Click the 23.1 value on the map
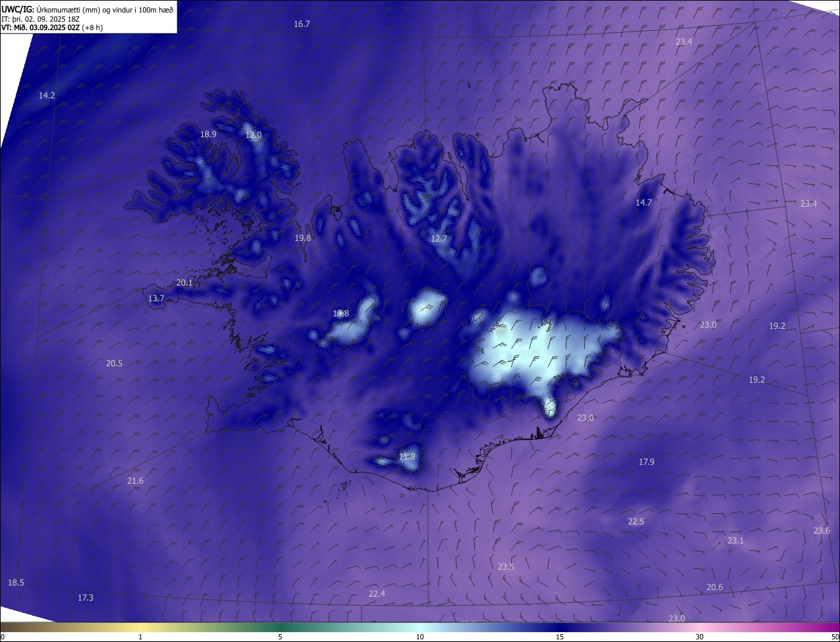The image size is (840, 642). pos(736,540)
